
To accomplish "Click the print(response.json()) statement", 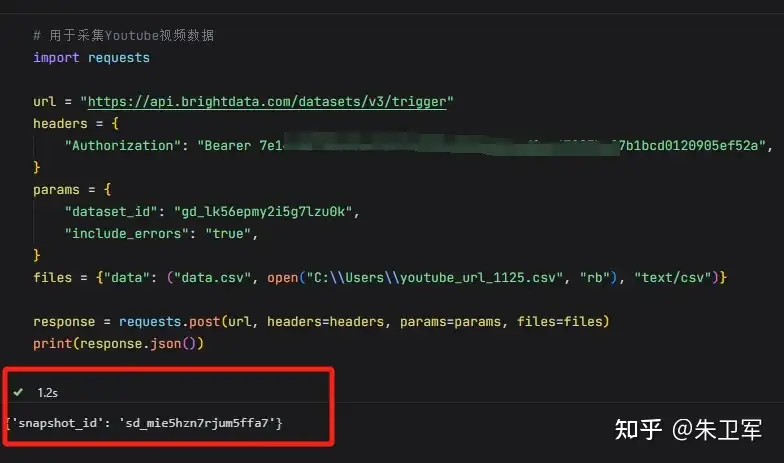I will (118, 344).
